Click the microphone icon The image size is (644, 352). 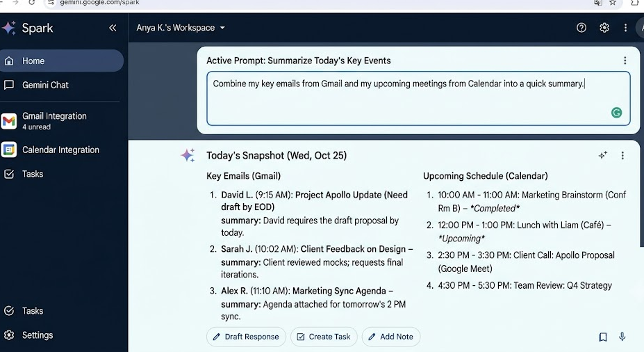click(622, 337)
